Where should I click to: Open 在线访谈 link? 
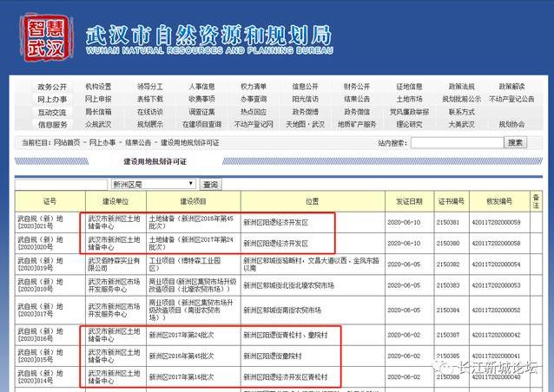(x=150, y=112)
